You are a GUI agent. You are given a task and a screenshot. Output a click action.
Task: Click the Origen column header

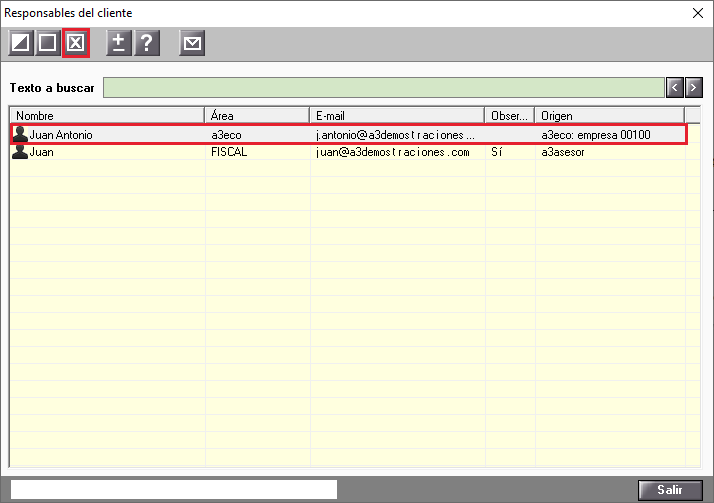(610, 116)
